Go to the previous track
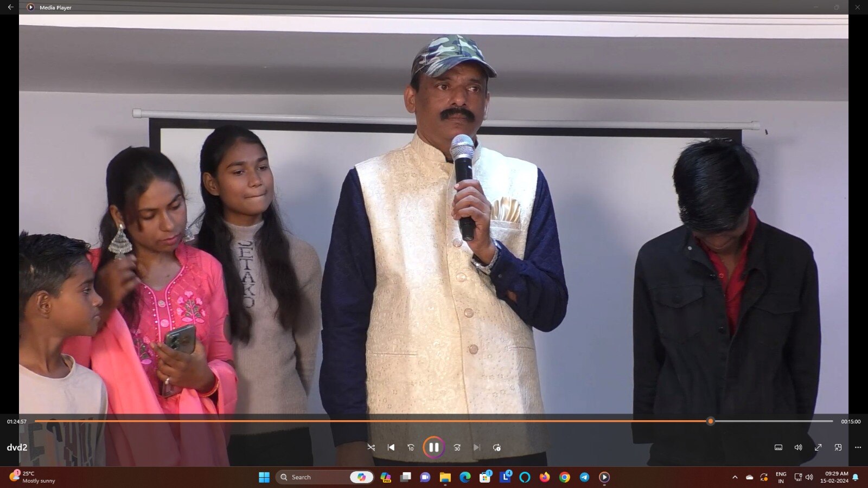 pyautogui.click(x=391, y=447)
